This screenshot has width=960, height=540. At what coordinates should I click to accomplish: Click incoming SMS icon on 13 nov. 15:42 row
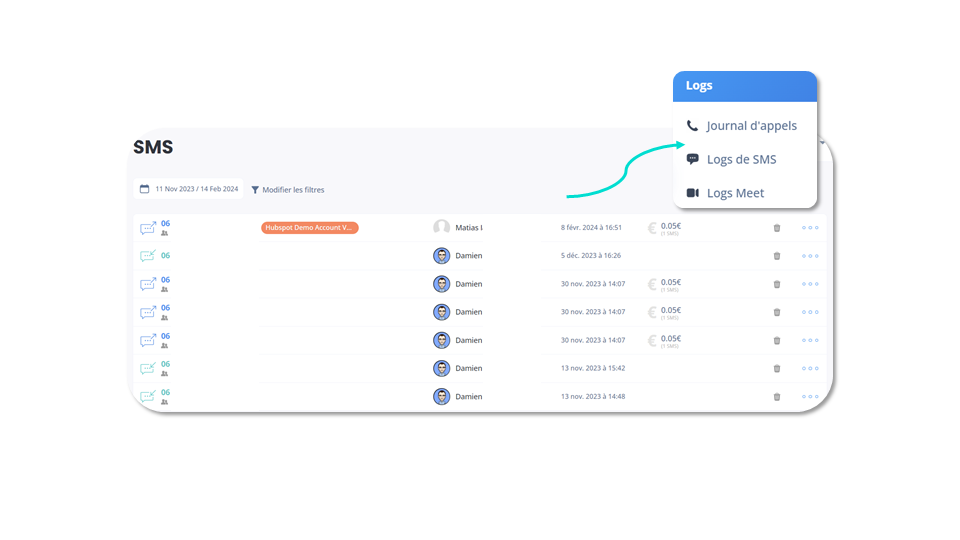[148, 369]
